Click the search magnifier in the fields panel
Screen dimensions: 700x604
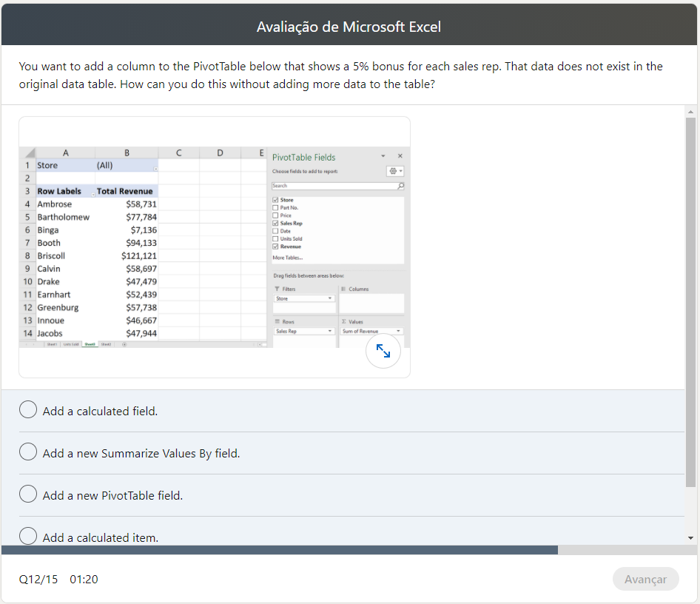click(x=400, y=186)
